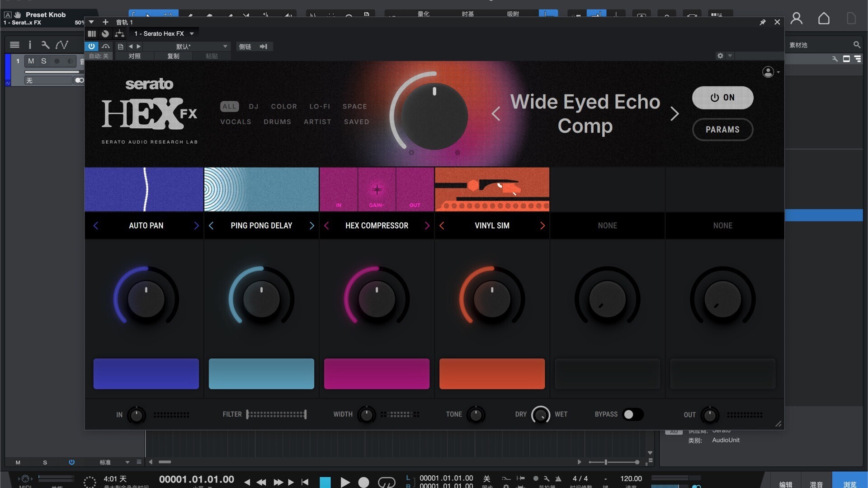Select the DRUMS preset category

[277, 122]
